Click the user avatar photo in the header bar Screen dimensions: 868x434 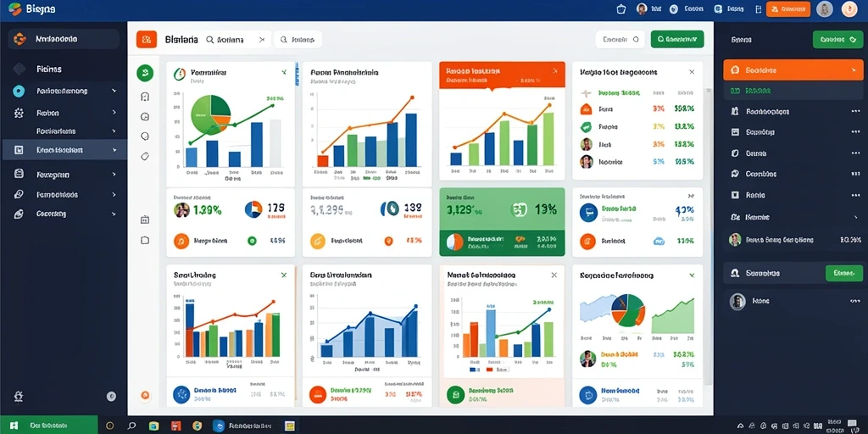tap(642, 8)
